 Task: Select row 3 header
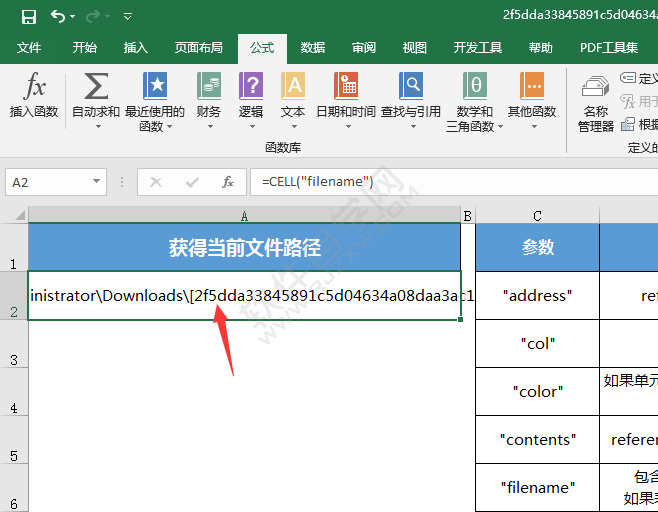(14, 344)
